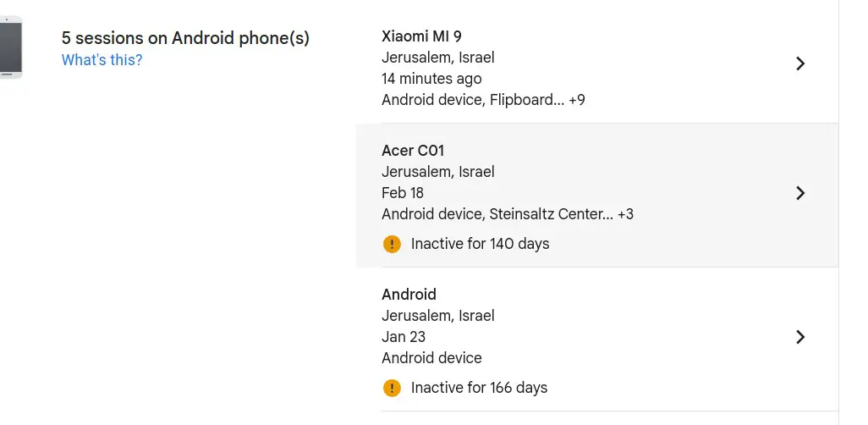868x425 pixels.
Task: Click "Android device" text below Jan 23
Action: [x=431, y=358]
